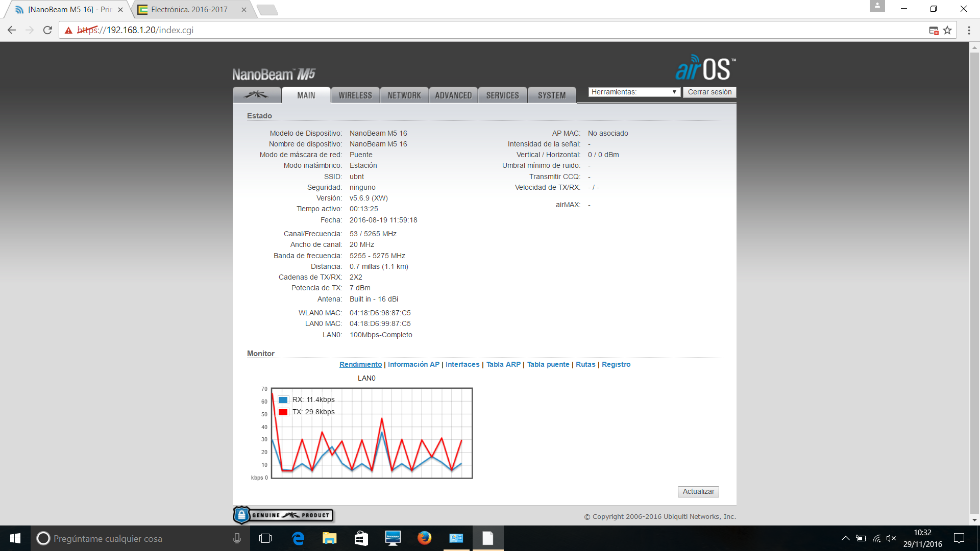Open the Rutas link
Screen dimensions: 980x551
click(x=585, y=364)
